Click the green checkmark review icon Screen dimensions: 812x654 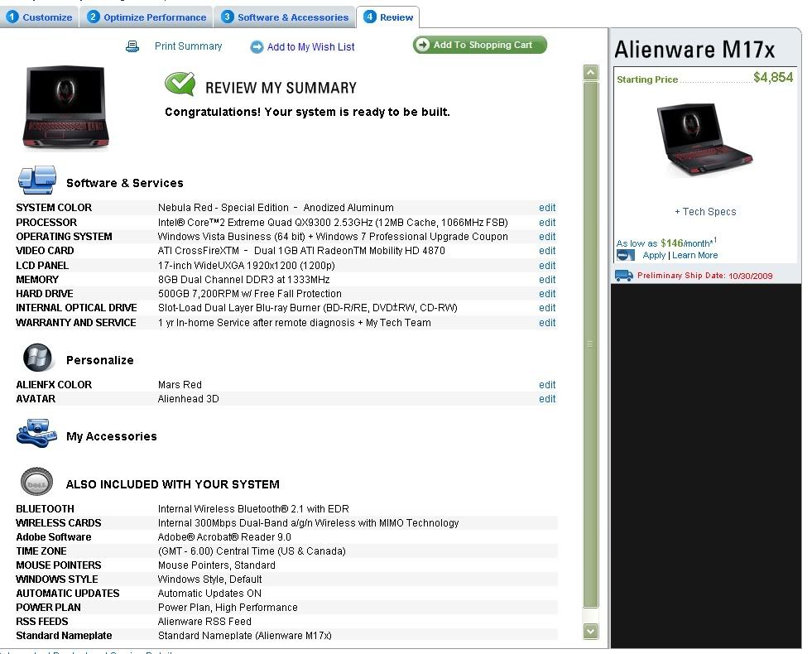[x=180, y=84]
